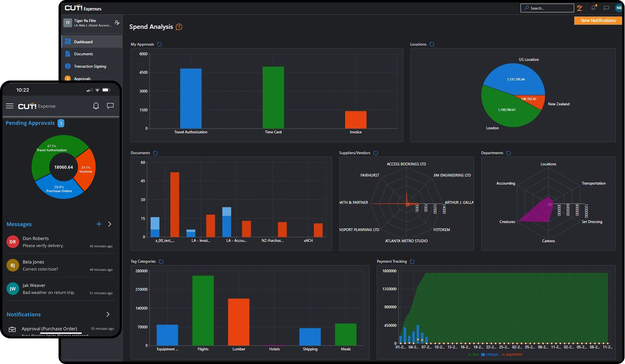Toggle the 'due' series in the legend

click(x=473, y=354)
